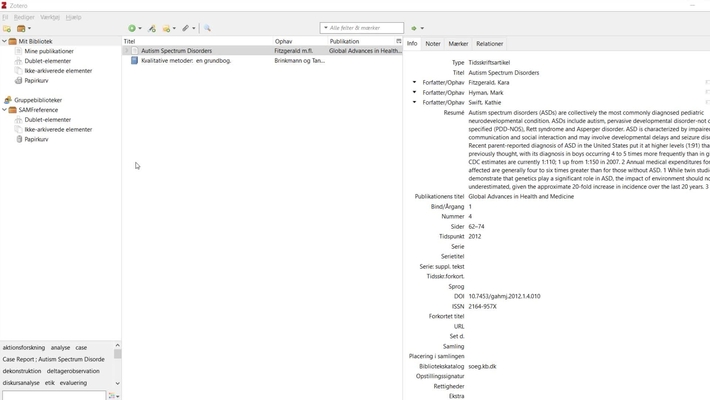Click the tag selector scroll down arrow
The height and width of the screenshot is (400, 710).
[x=117, y=383]
